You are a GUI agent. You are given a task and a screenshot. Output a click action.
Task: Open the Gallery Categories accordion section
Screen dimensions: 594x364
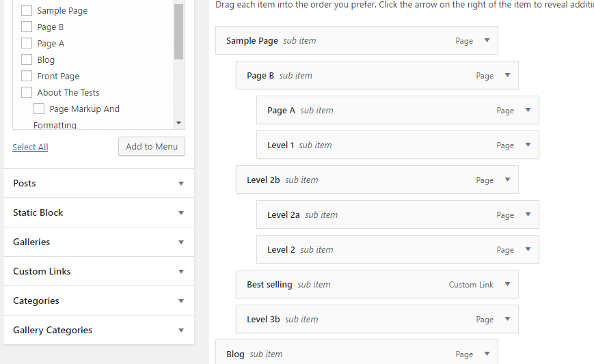click(99, 330)
